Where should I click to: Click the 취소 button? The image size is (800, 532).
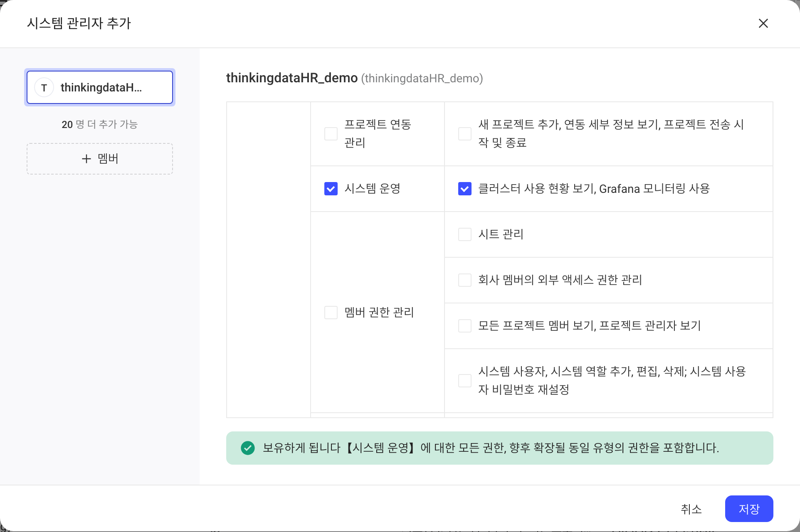pyautogui.click(x=691, y=509)
